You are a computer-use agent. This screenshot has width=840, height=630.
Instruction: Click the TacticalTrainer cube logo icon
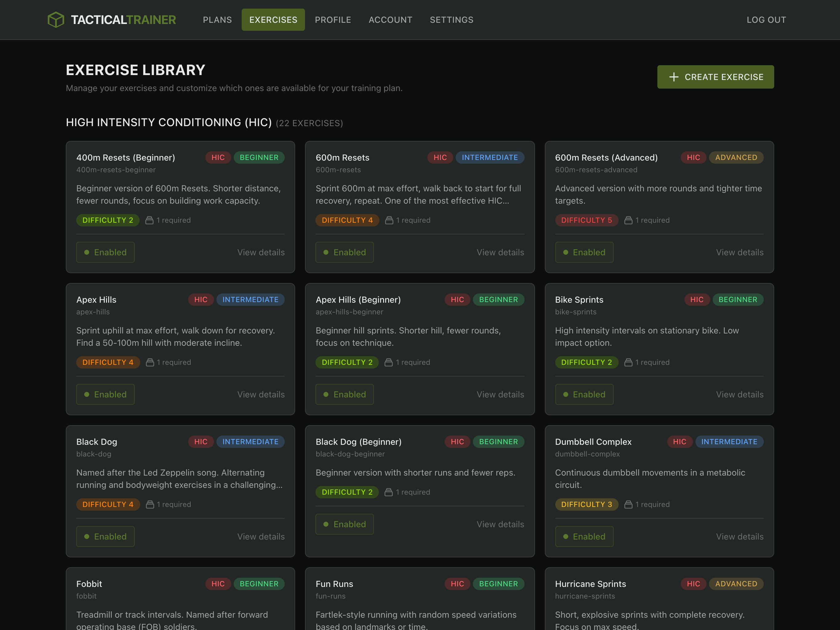point(56,20)
